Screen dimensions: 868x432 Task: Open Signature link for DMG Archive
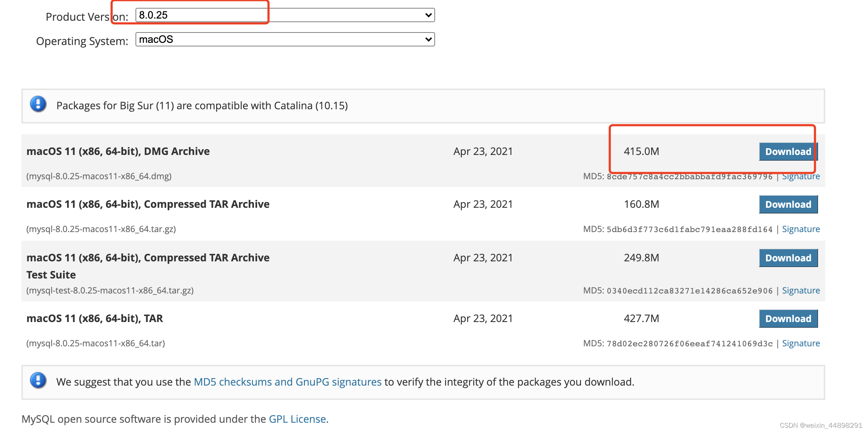(x=801, y=177)
